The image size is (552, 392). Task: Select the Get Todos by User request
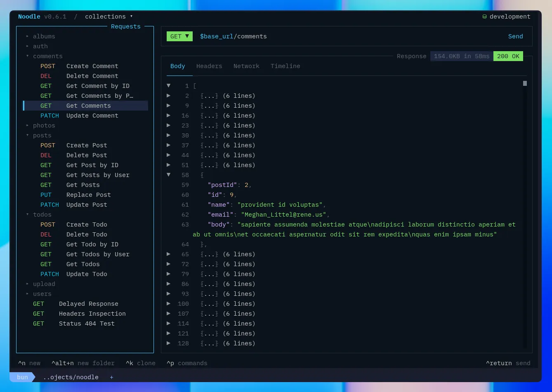[x=85, y=254]
